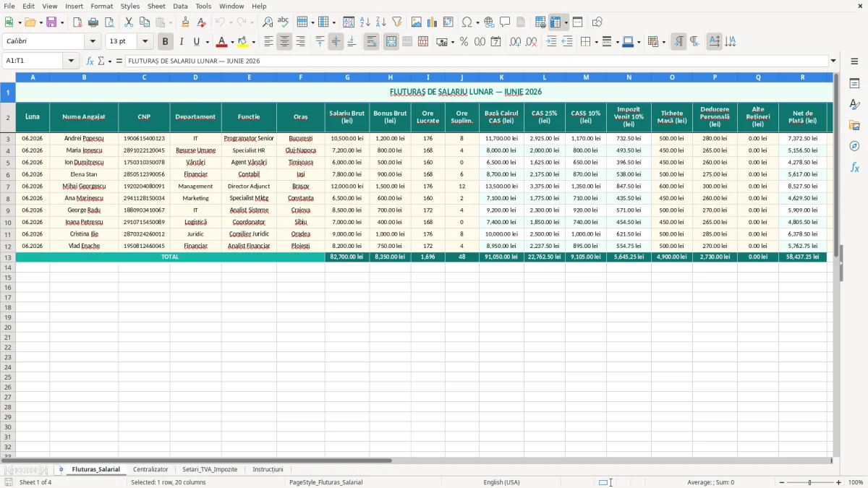Switch to Setari_TVA_Impozite sheet tab
Image resolution: width=868 pixels, height=488 pixels.
[210, 469]
